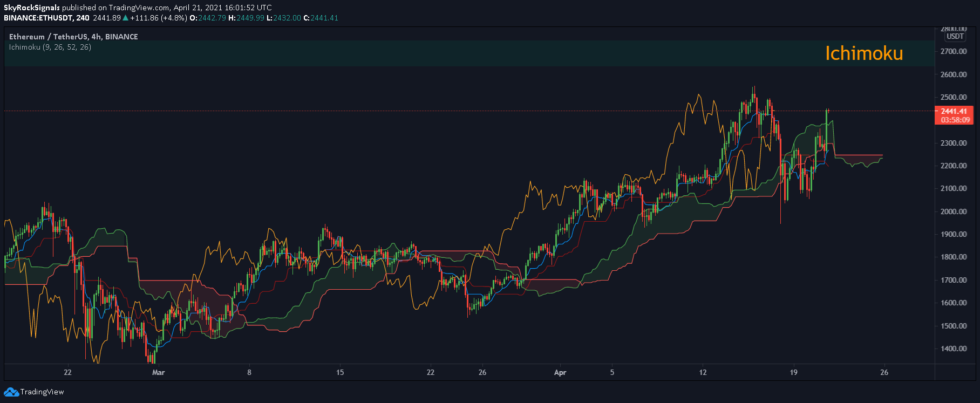The width and height of the screenshot is (980, 403).
Task: Click the SkyRockSignals author name
Action: point(32,8)
